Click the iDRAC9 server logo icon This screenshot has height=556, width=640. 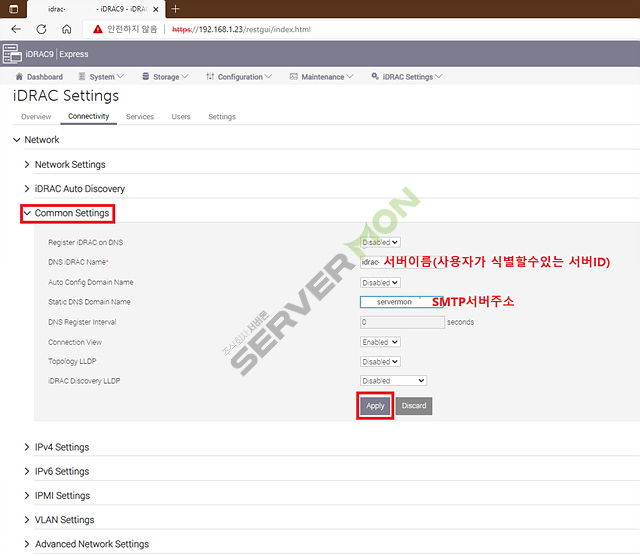pyautogui.click(x=12, y=54)
